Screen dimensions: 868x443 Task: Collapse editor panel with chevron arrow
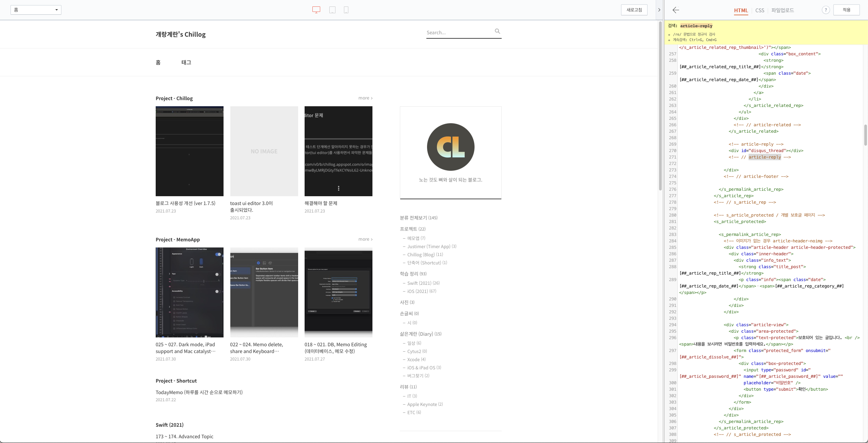point(659,10)
